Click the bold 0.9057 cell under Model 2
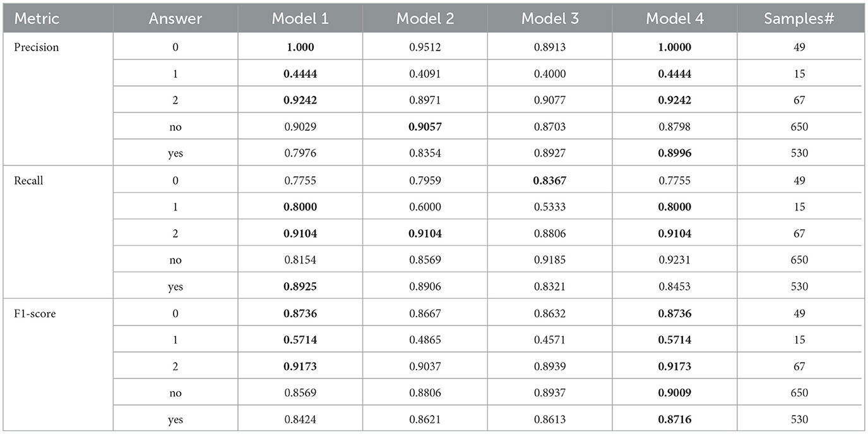This screenshot has width=868, height=434. 425,127
